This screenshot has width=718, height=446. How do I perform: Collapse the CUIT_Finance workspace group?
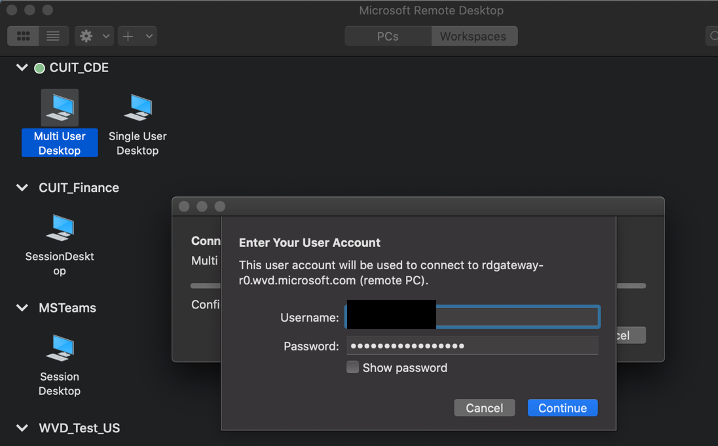(x=22, y=188)
